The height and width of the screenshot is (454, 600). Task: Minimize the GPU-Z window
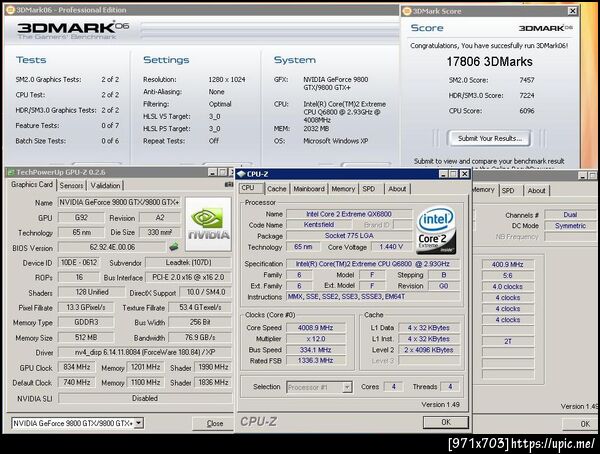click(x=213, y=172)
